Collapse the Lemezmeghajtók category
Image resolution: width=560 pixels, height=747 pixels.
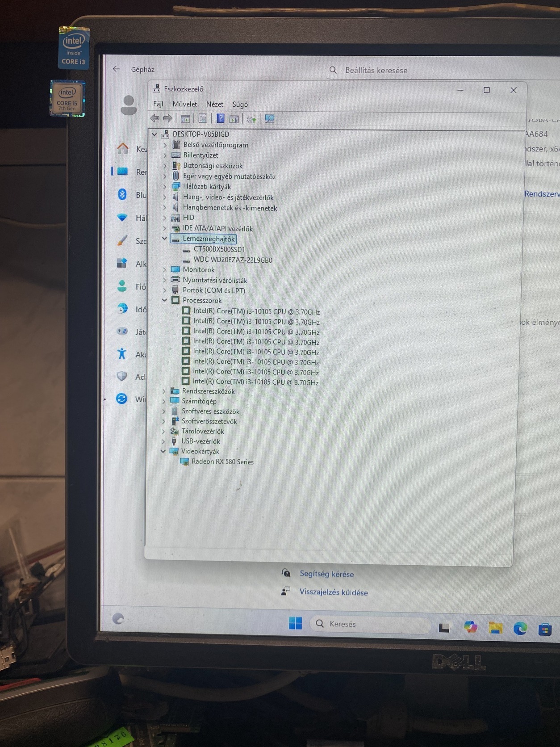(164, 239)
